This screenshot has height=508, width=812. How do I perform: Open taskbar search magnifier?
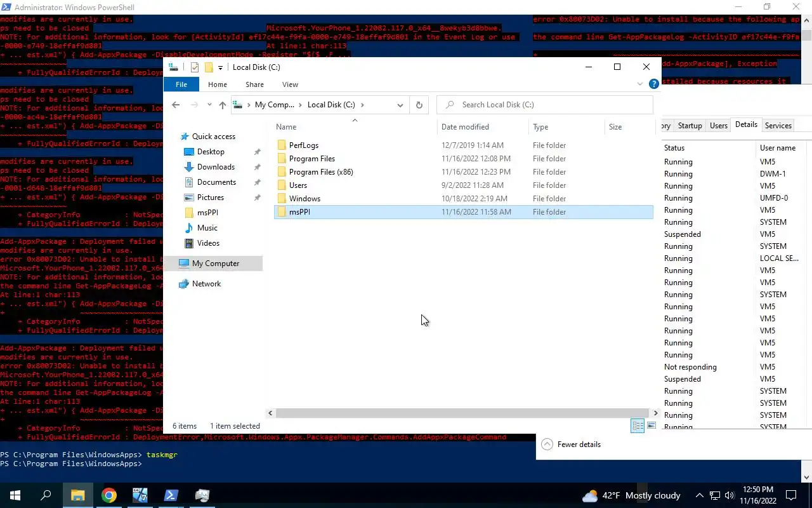point(46,495)
